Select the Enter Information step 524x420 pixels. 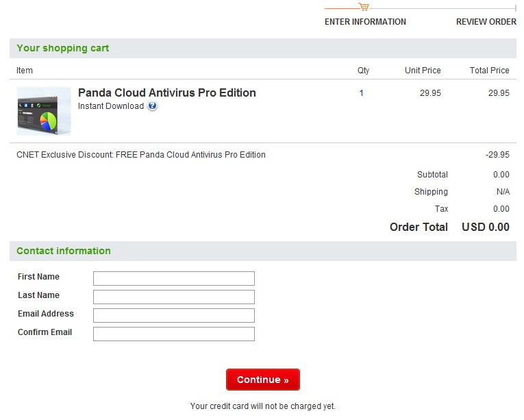pos(365,22)
